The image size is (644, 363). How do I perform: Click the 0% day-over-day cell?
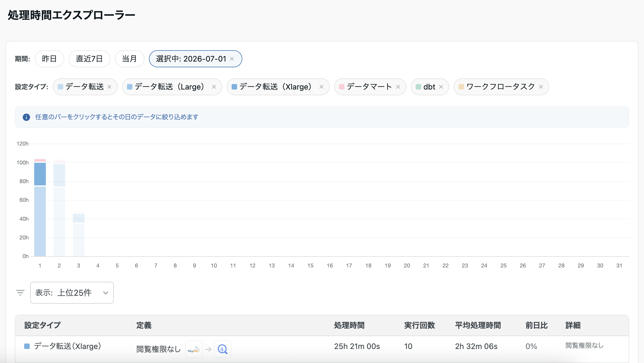click(531, 346)
